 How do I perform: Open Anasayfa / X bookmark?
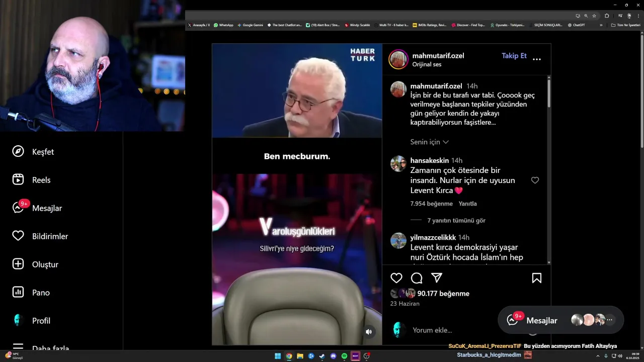199,25
